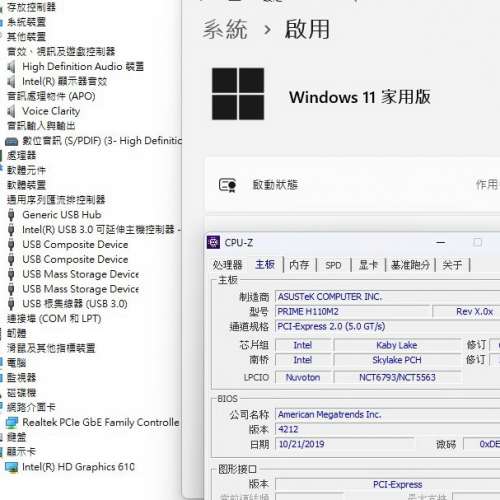500x500 pixels.
Task: Expand the 啟動狀態 activation status row
Action: (x=353, y=185)
